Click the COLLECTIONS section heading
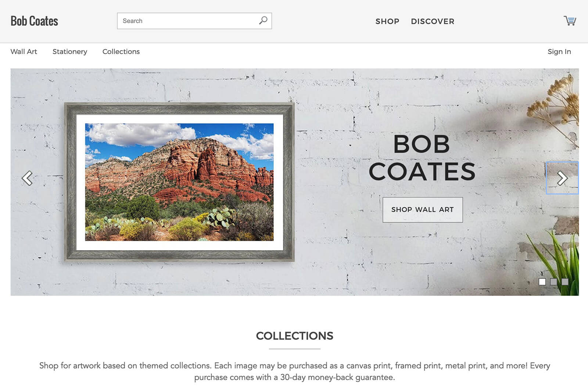588x389 pixels. (294, 336)
